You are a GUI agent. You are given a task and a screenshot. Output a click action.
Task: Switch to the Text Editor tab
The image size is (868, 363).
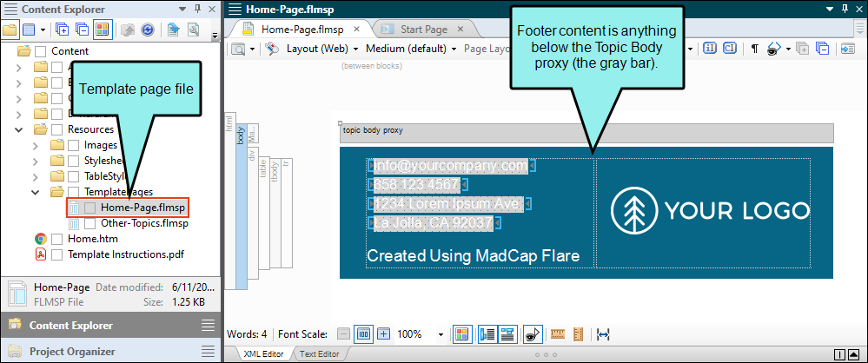pyautogui.click(x=319, y=353)
